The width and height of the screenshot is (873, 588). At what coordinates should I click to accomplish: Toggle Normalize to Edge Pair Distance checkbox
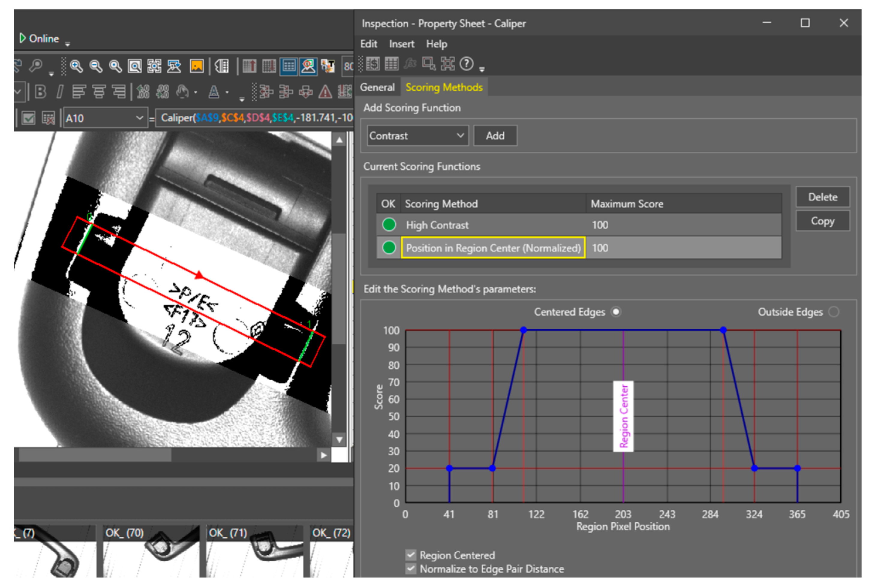[x=411, y=569]
